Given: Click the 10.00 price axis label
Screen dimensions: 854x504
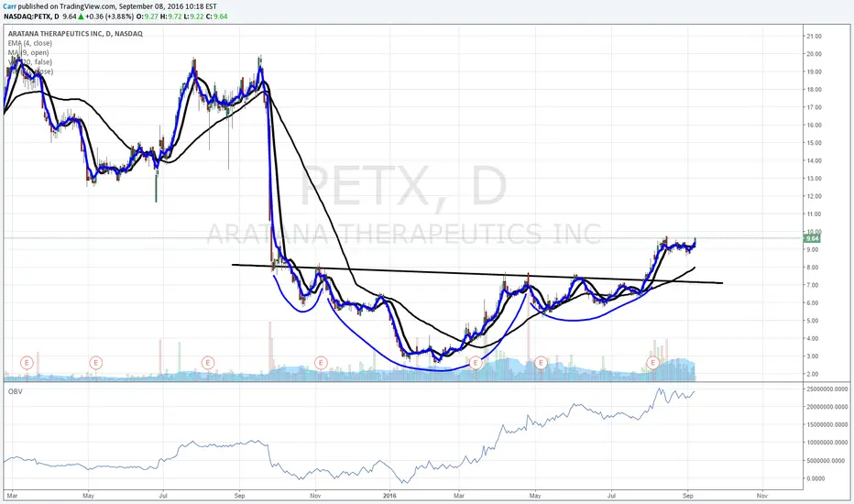Looking at the screenshot, I should pos(815,232).
